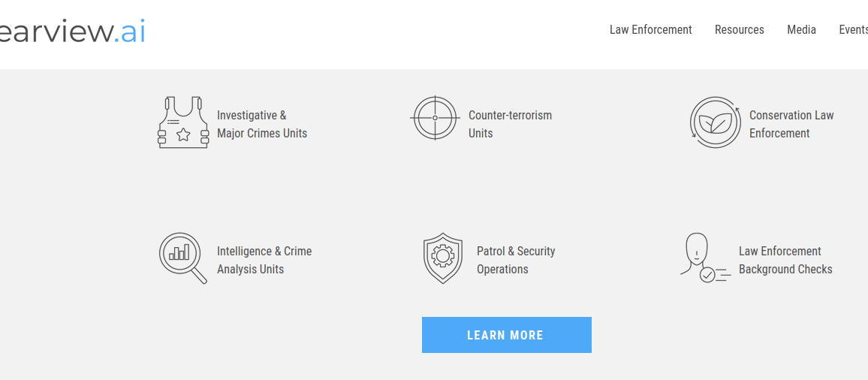Open the Law Enforcement menu
The height and width of the screenshot is (380, 868).
pyautogui.click(x=650, y=30)
